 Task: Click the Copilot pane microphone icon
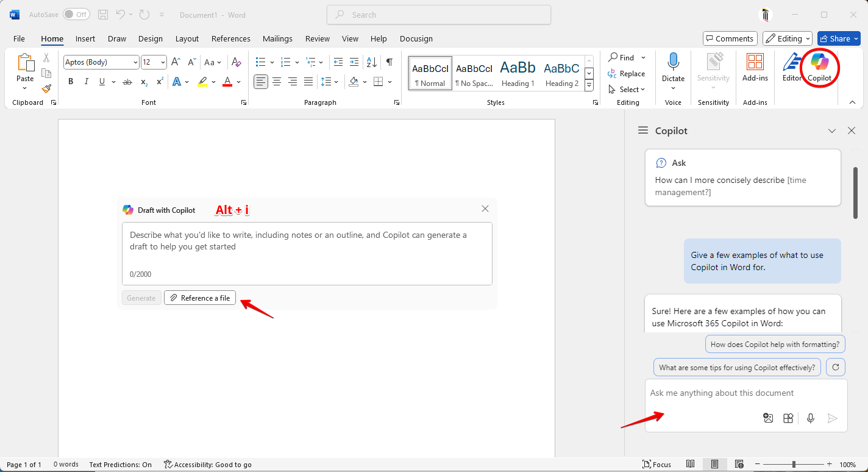[810, 418]
